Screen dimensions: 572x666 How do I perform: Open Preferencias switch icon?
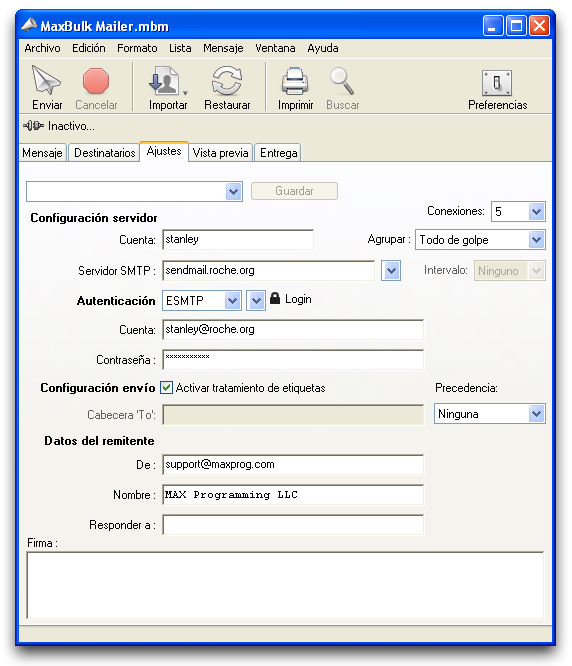(497, 82)
